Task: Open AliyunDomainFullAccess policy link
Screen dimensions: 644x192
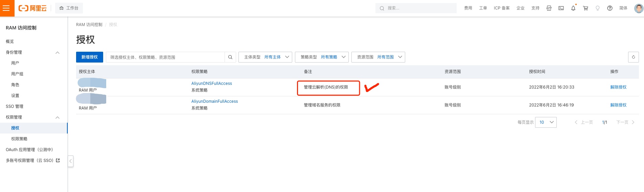Action: (215, 101)
